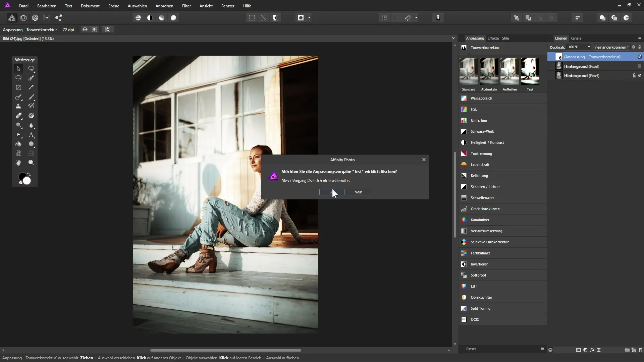Show the hidden middle Hintergrund layer

coord(640,66)
